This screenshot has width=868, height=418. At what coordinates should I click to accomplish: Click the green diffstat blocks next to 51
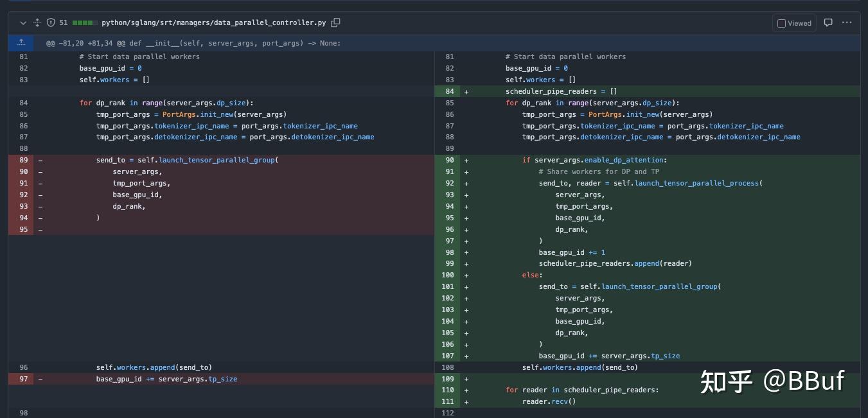[84, 23]
